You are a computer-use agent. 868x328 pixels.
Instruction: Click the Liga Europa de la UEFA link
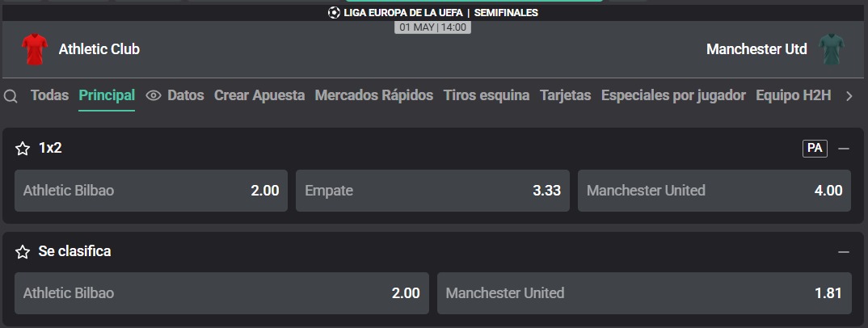coord(403,12)
